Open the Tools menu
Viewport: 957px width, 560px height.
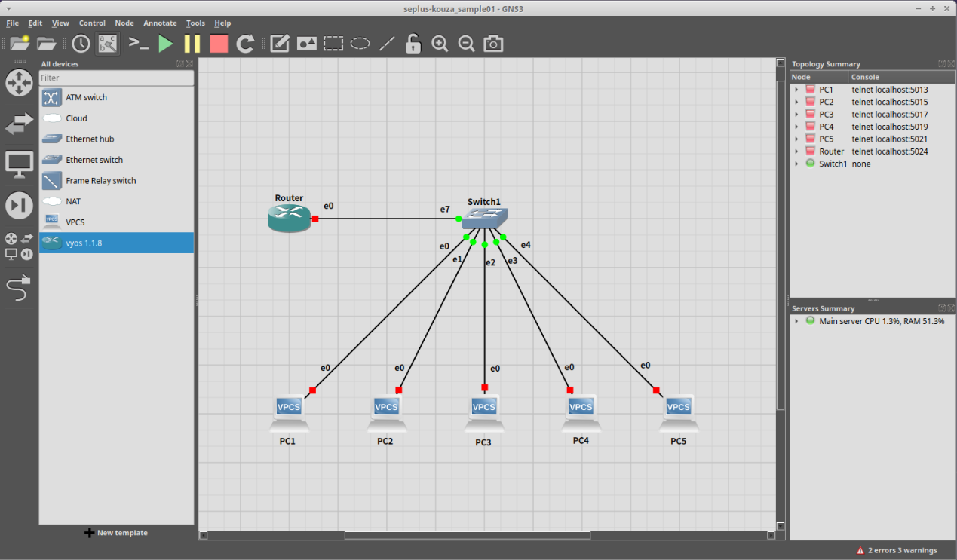click(x=195, y=23)
